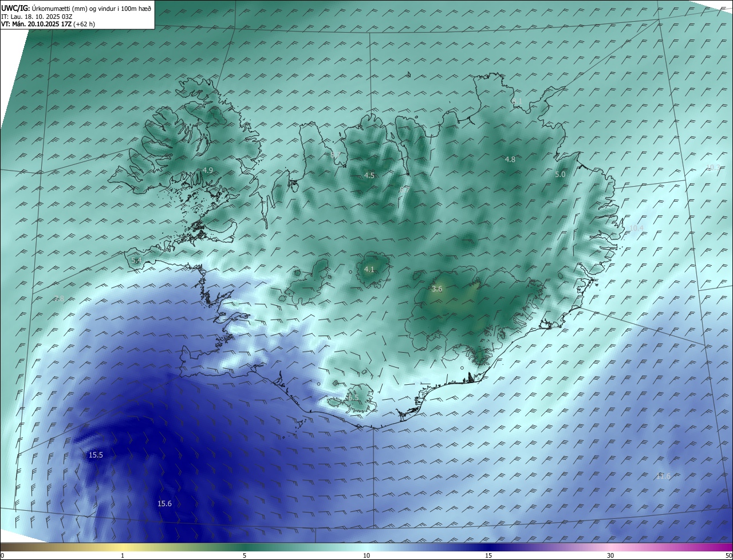Click the 5.4 value on Snæfellsnes peninsula

[136, 261]
